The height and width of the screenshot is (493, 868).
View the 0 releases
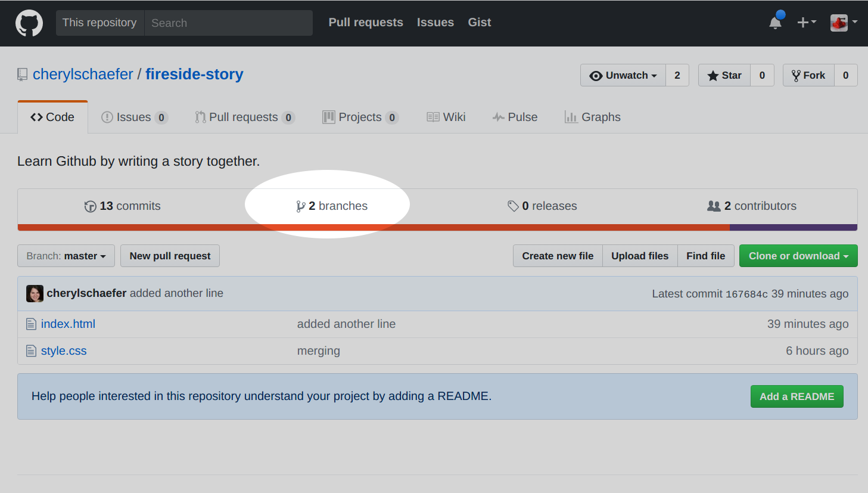point(542,206)
